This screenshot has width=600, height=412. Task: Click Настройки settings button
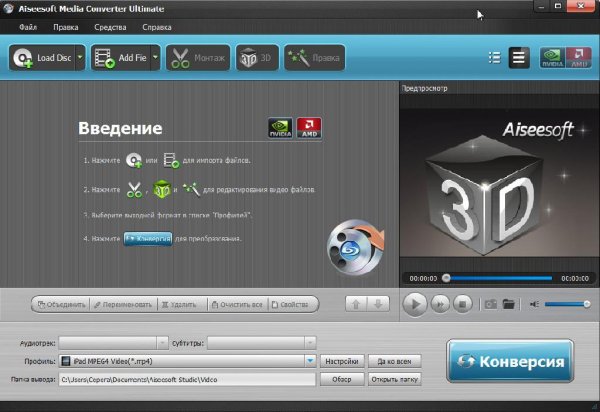coord(342,361)
